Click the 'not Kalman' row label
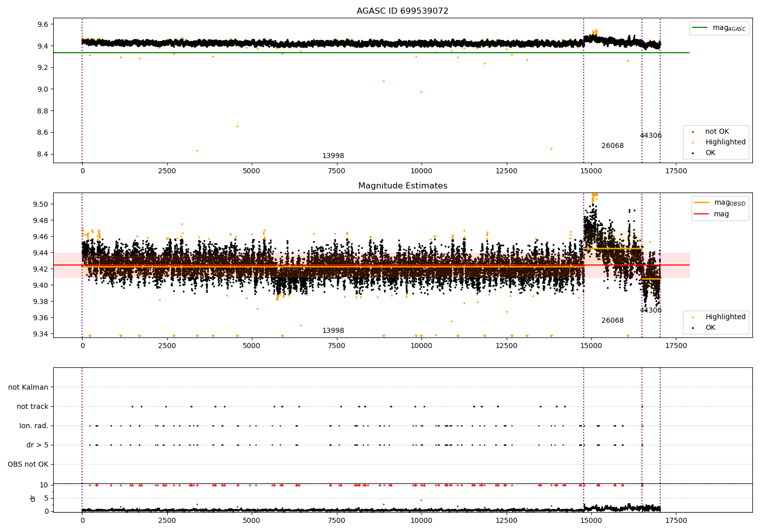 [x=28, y=388]
